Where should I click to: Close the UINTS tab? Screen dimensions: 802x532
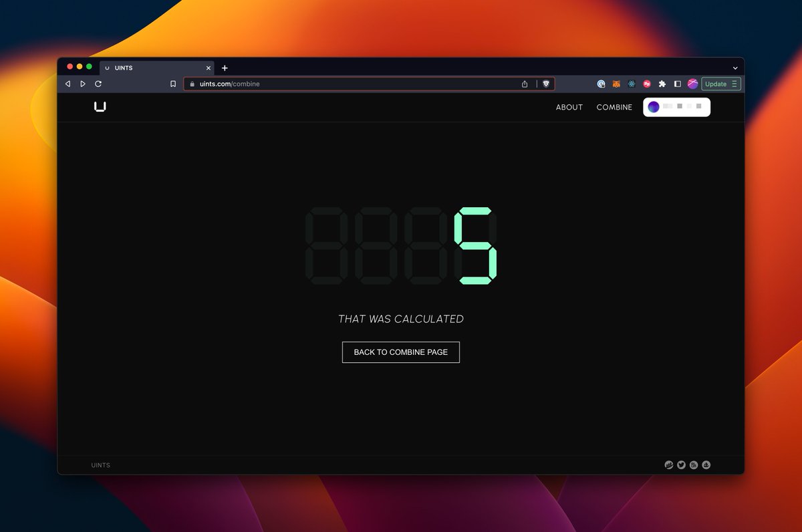(x=209, y=68)
